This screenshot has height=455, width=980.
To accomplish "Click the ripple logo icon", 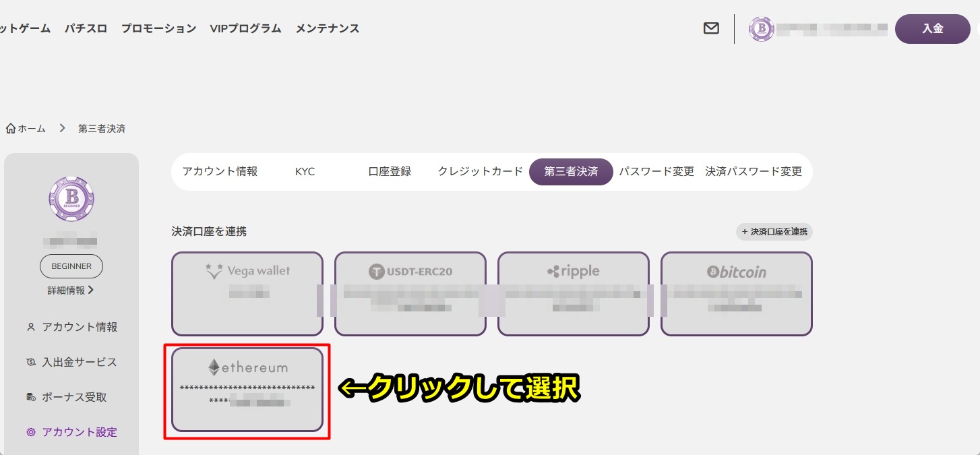I will pyautogui.click(x=553, y=272).
